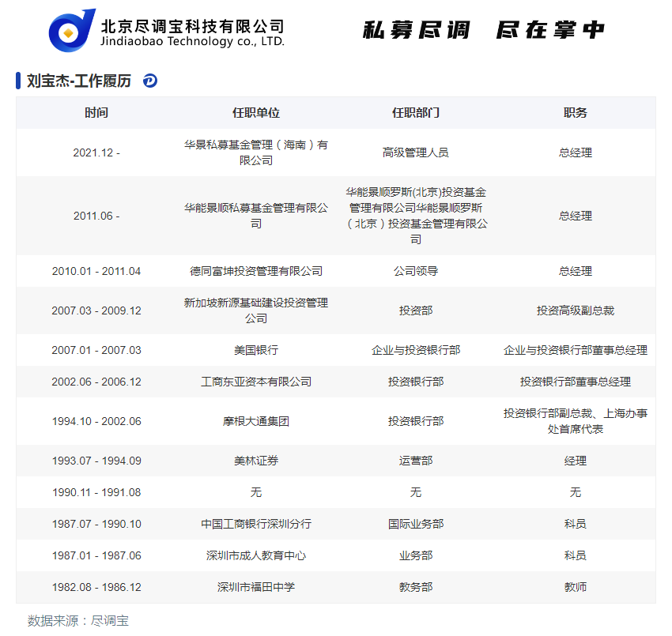Viewport: 672px width, 636px height.
Task: Click the 时间 column header
Action: 96,113
